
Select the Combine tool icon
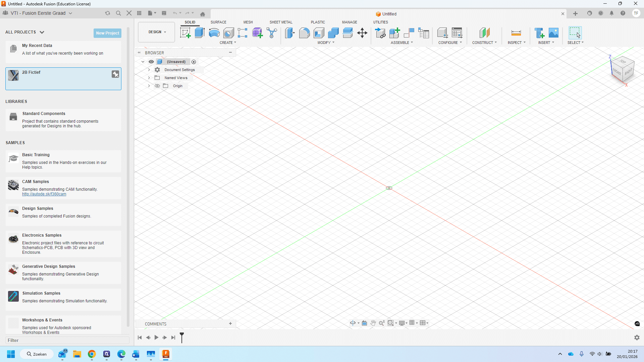[333, 33]
